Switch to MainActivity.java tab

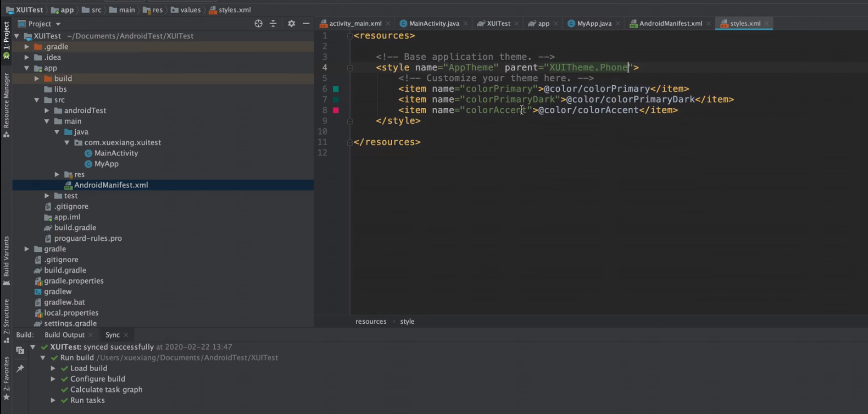click(x=433, y=24)
